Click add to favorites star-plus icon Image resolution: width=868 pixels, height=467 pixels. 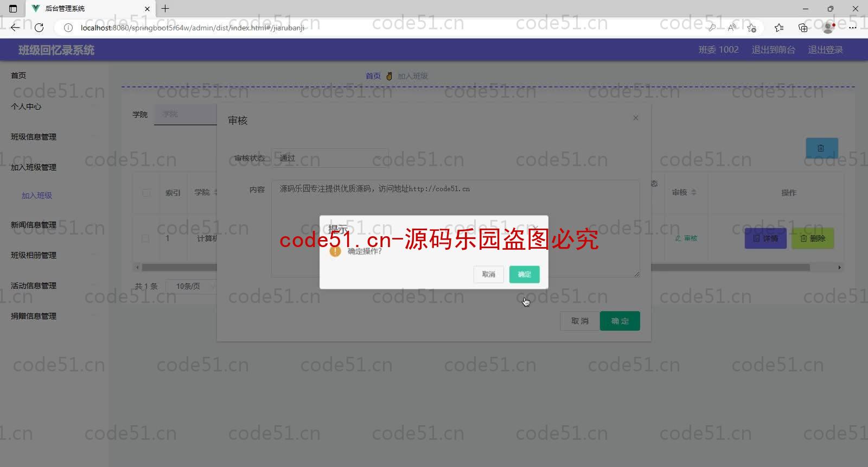pos(751,28)
